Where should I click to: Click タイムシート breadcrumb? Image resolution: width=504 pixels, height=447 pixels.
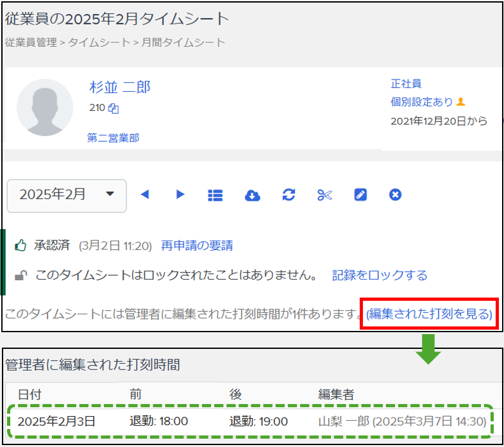click(99, 42)
